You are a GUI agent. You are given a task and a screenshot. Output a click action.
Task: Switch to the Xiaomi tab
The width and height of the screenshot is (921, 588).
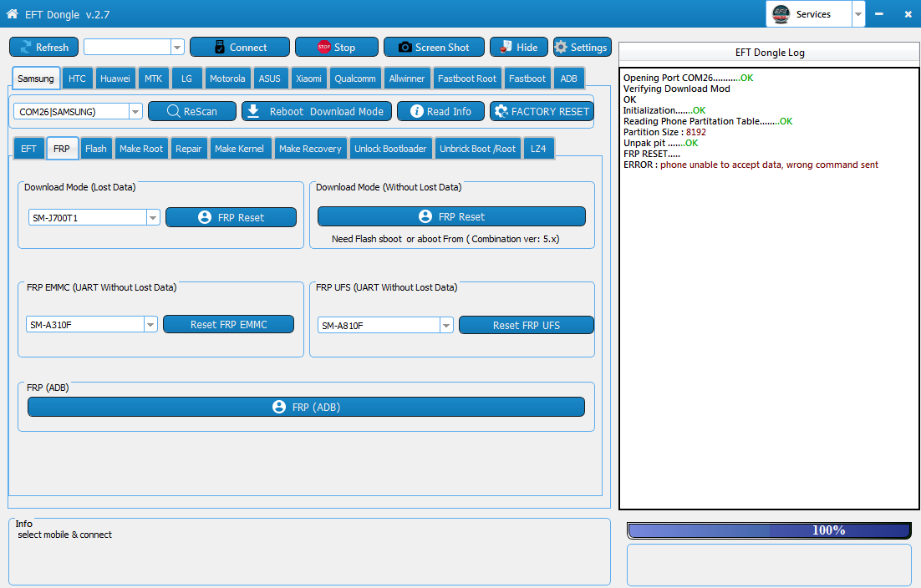(x=308, y=78)
